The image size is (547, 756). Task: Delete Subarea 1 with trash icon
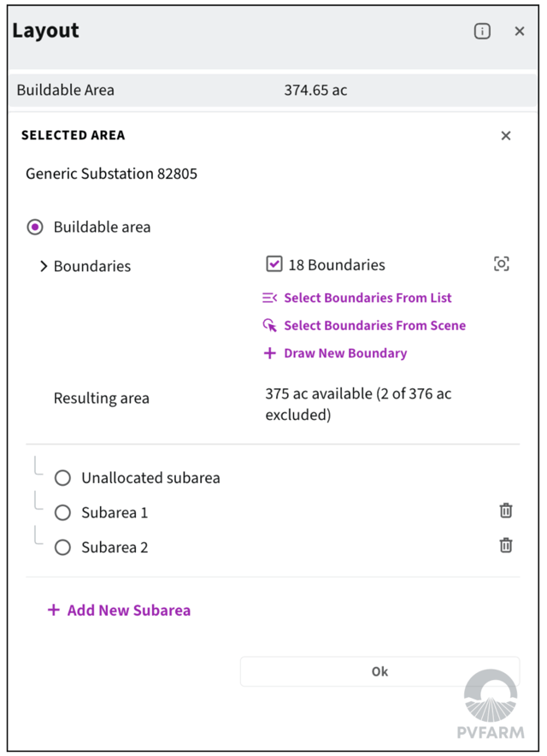506,511
